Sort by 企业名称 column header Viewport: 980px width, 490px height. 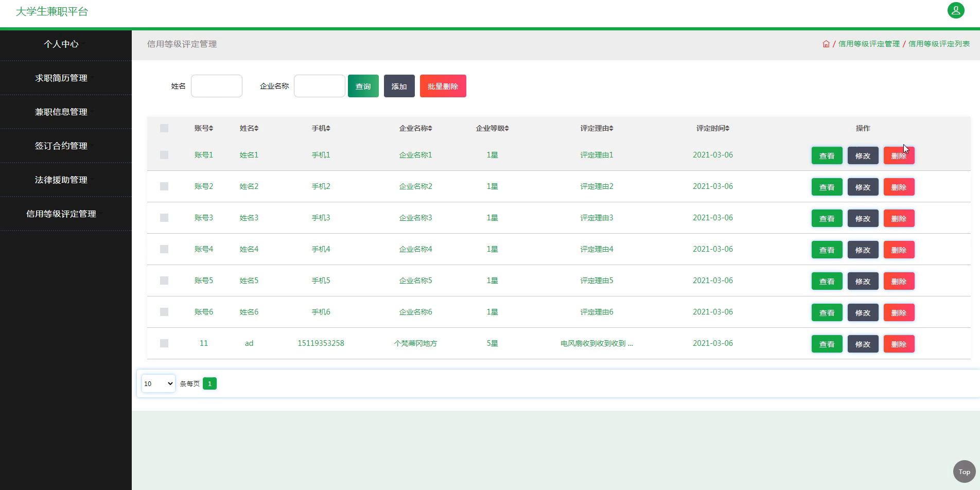pos(415,128)
